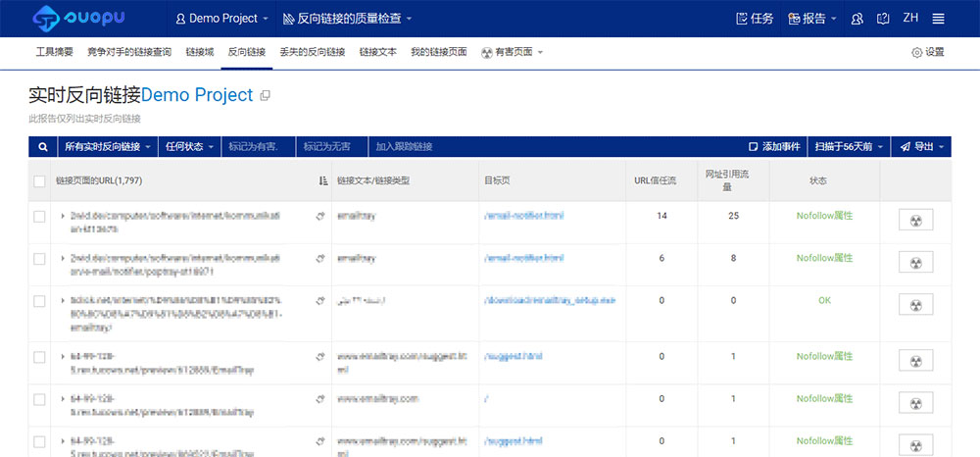The image size is (980, 457).
Task: Toggle the select-all checkbox in table header
Action: pyautogui.click(x=39, y=181)
